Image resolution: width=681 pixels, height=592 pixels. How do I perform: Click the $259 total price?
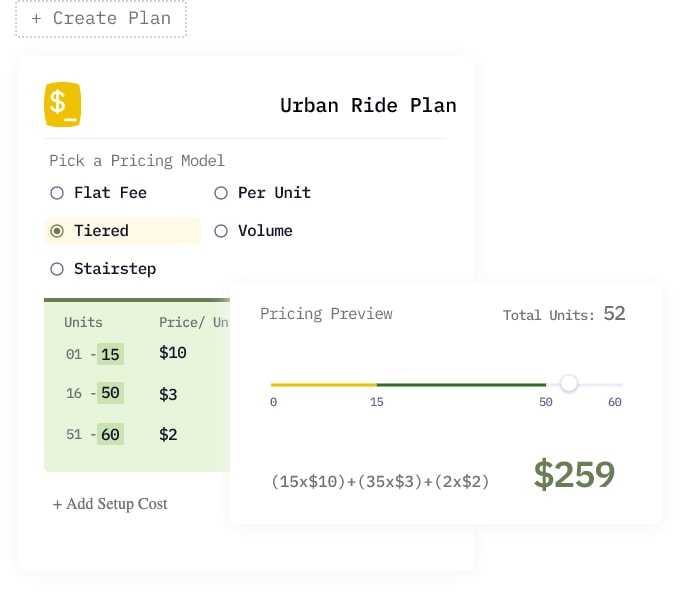(573, 475)
